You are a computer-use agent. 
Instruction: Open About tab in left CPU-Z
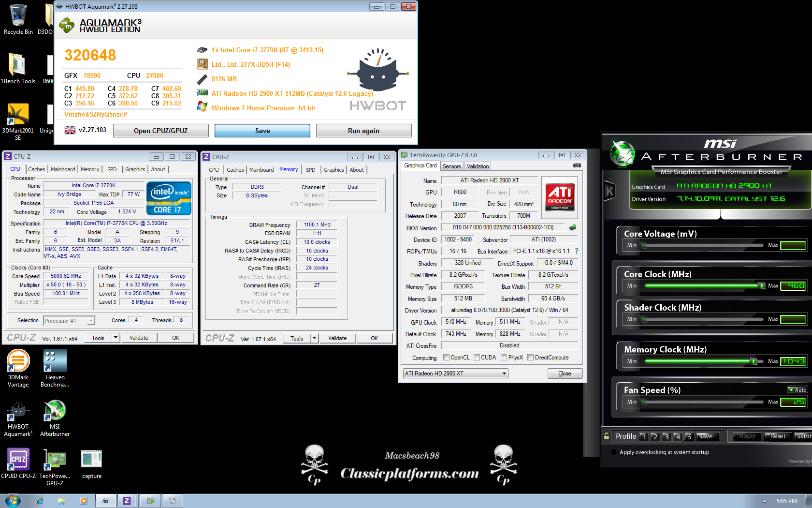(158, 169)
